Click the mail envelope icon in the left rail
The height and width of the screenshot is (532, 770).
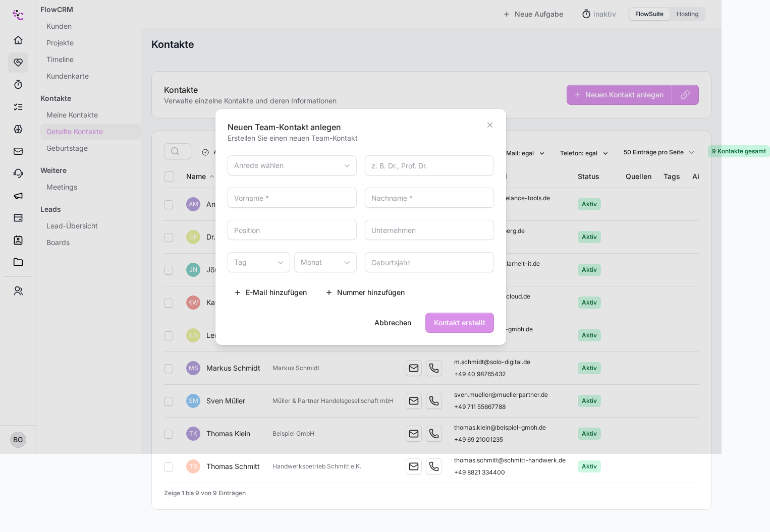(18, 151)
